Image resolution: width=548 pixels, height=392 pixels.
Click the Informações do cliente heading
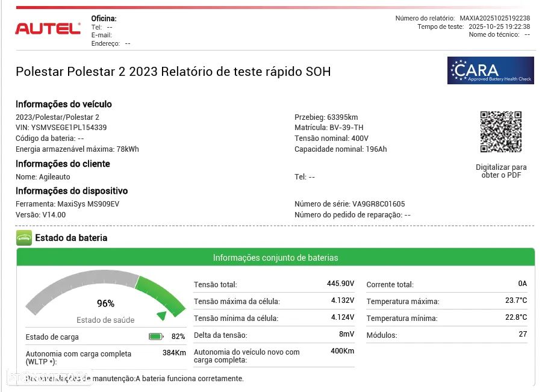pos(63,164)
